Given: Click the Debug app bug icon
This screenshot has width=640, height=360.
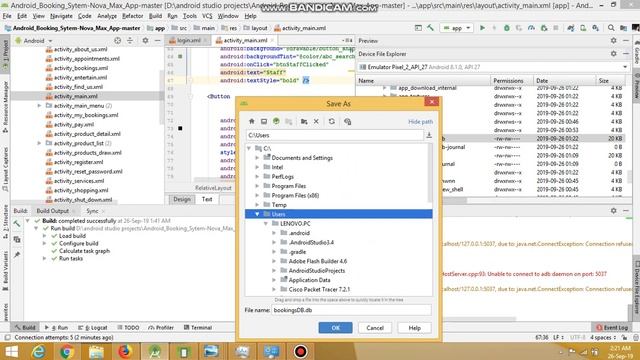Looking at the screenshot, I should coord(507,28).
